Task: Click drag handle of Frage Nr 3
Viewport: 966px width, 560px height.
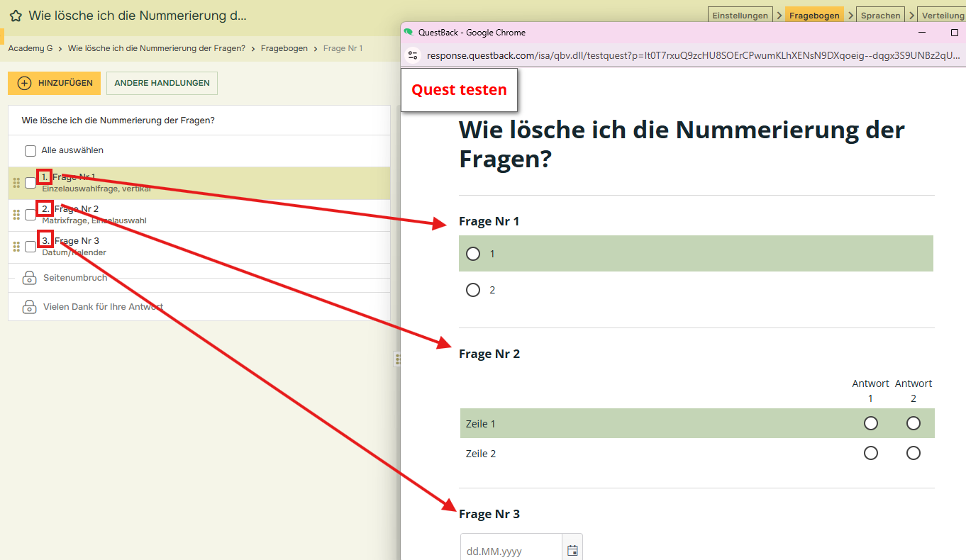Action: [16, 247]
